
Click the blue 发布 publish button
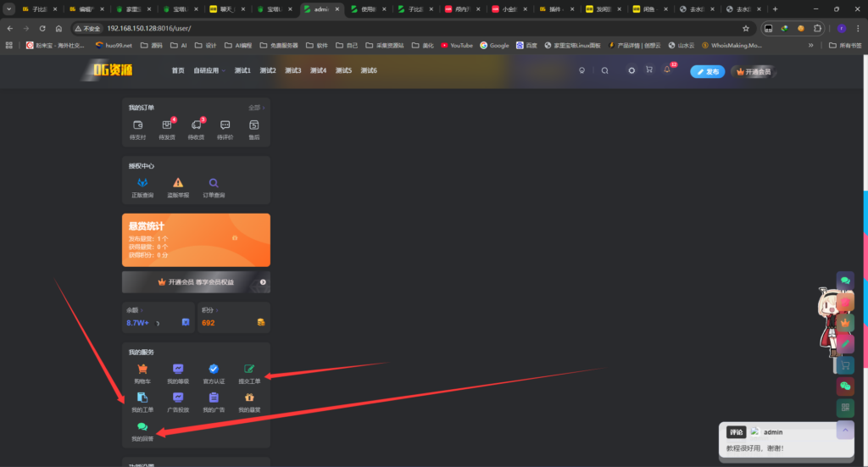tap(708, 71)
